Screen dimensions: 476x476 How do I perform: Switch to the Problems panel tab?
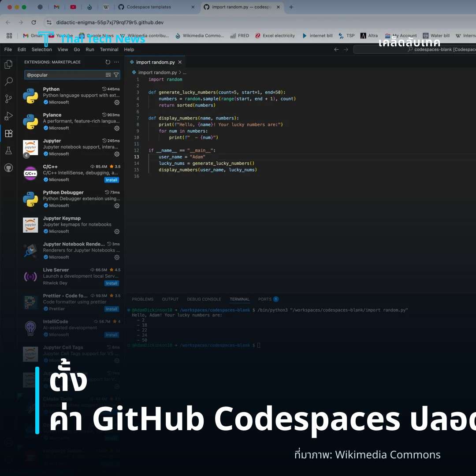pos(142,299)
